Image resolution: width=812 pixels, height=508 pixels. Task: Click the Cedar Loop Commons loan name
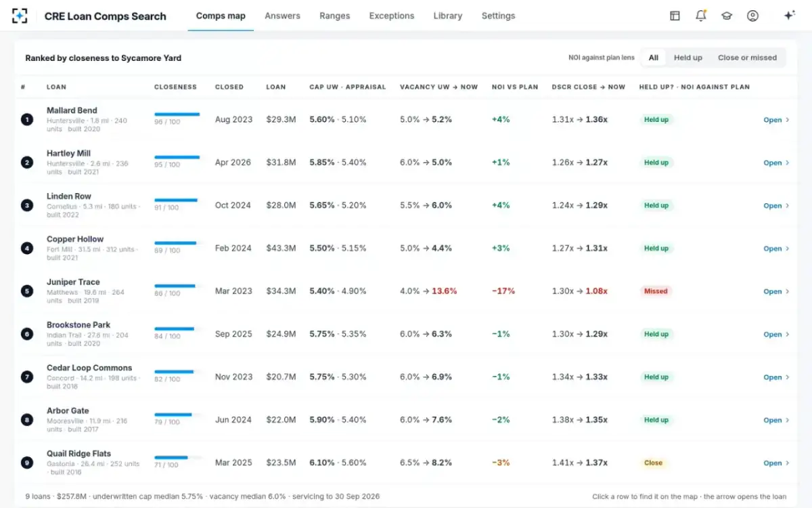(x=89, y=368)
